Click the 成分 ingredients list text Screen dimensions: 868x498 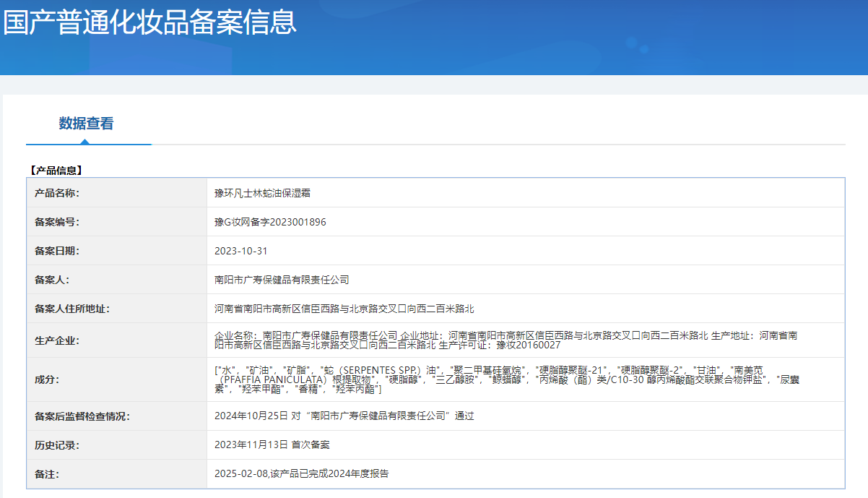click(505, 379)
